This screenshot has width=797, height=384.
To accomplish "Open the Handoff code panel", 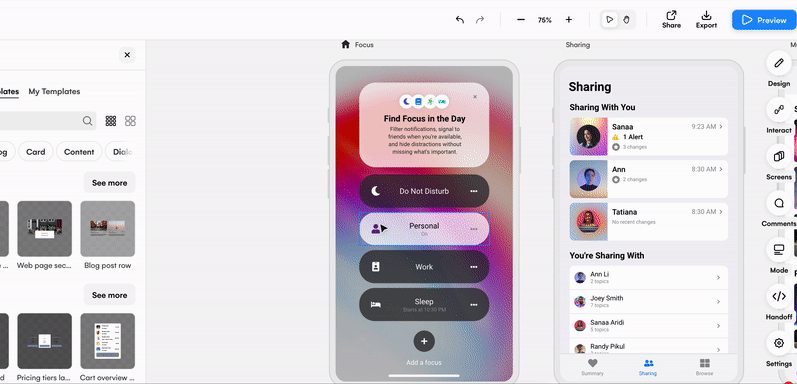I will [779, 297].
